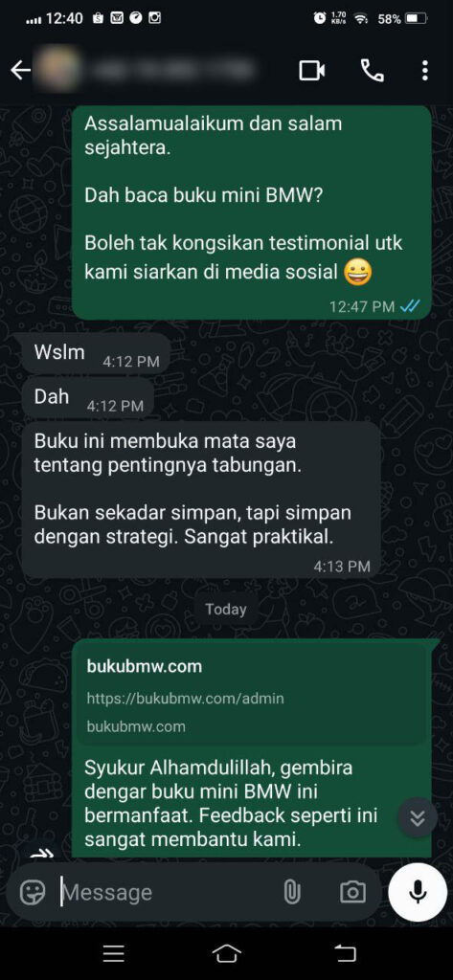
Task: Tap the microphone voice message button
Action: (x=418, y=892)
